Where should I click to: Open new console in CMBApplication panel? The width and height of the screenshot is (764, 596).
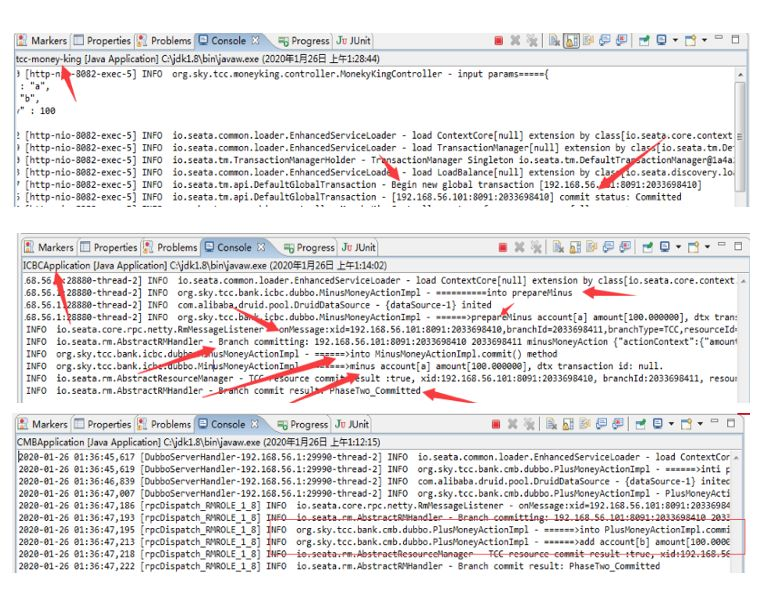click(x=686, y=424)
